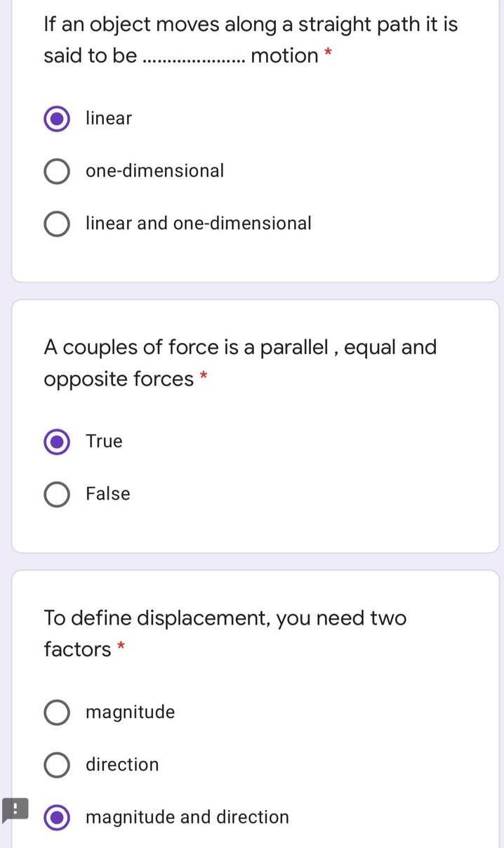Select "magnitude and direction" answer
504x848 pixels.
57,817
